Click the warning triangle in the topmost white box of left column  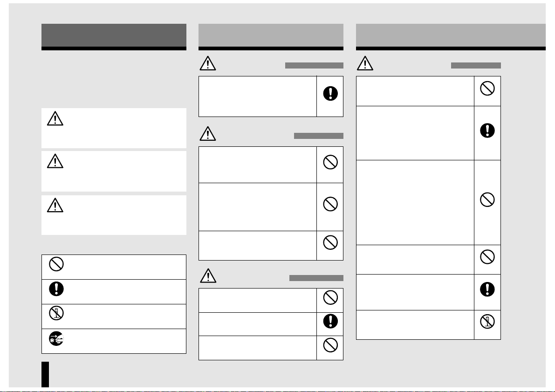55,119
